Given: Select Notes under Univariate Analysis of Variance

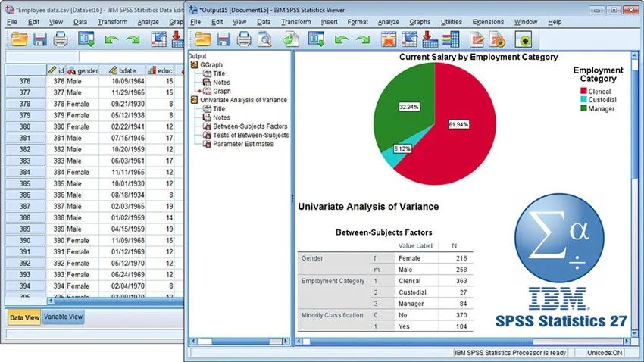Looking at the screenshot, I should (x=221, y=117).
